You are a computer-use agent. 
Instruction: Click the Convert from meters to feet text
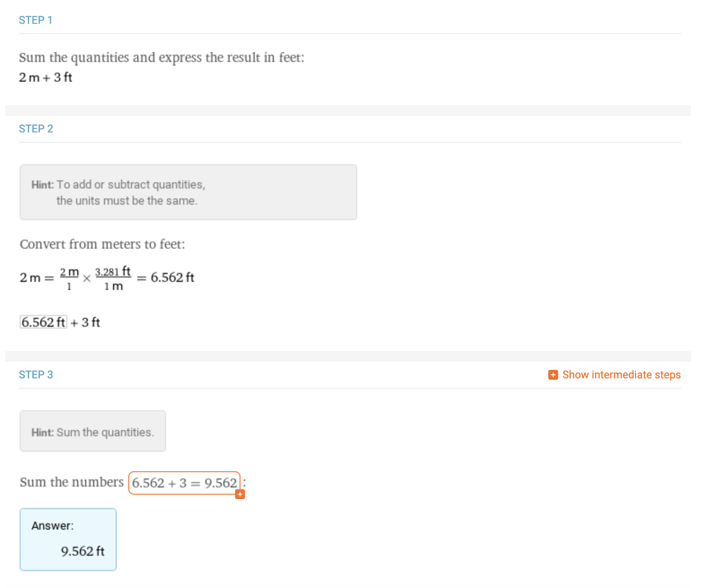(102, 244)
